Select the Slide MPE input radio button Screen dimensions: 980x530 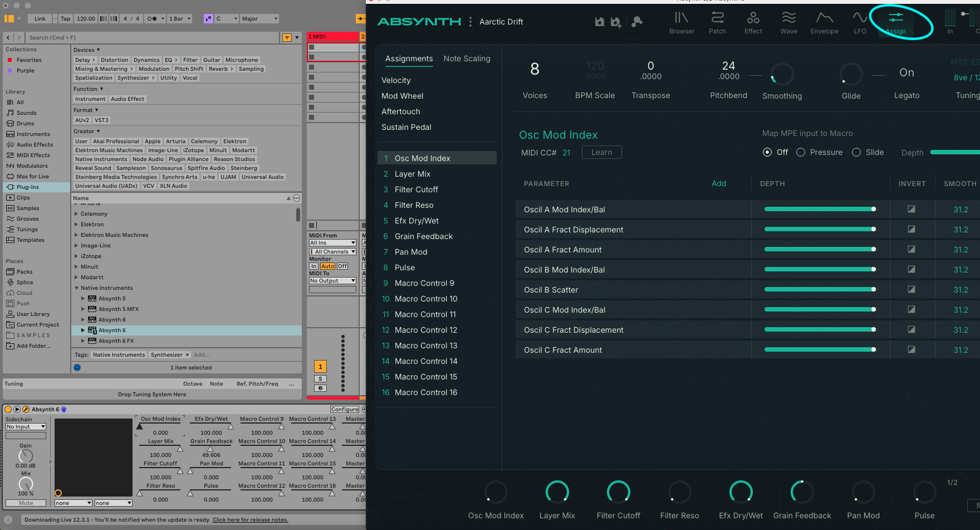(x=856, y=152)
